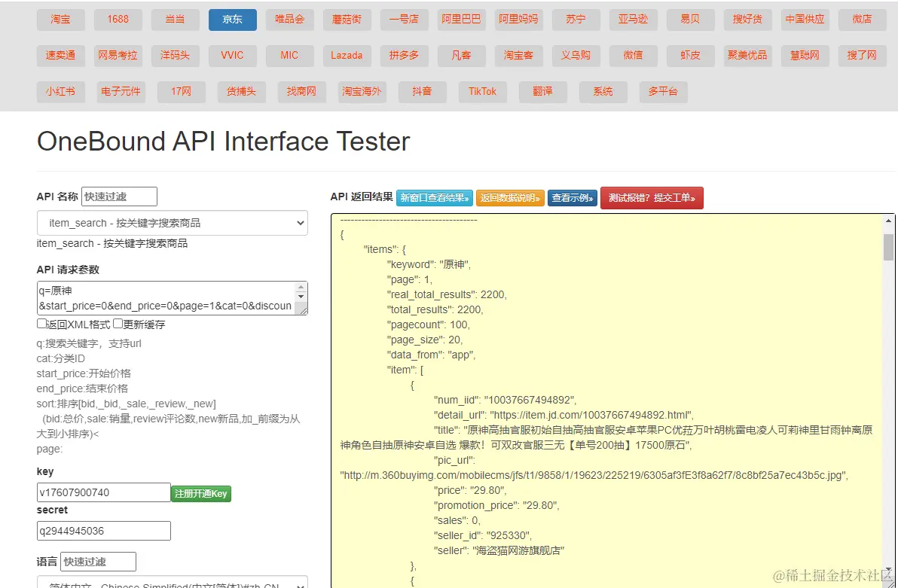
Task: Click the 新窗口查看结果 button
Action: 435,198
